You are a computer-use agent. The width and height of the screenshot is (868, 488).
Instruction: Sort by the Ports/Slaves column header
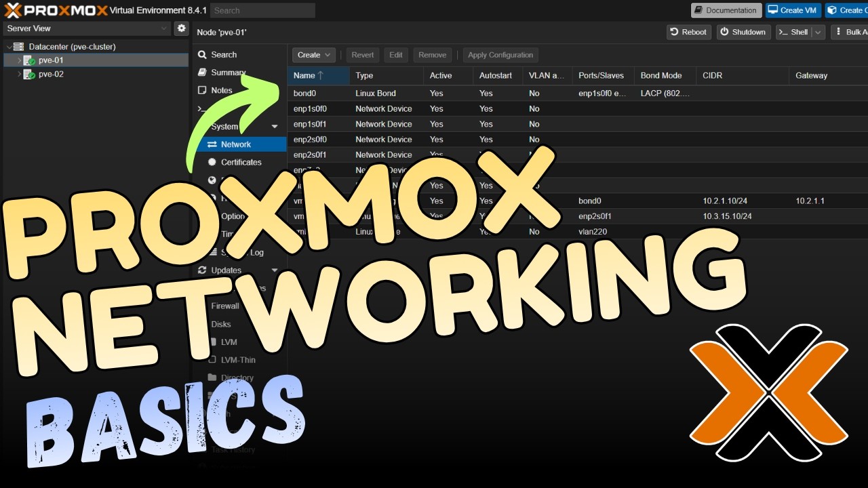coord(604,75)
